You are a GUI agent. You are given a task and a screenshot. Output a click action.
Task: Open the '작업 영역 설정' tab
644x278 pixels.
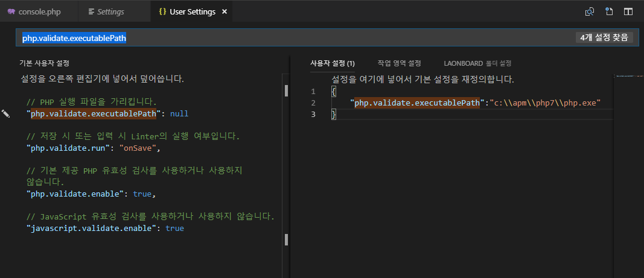coord(399,63)
